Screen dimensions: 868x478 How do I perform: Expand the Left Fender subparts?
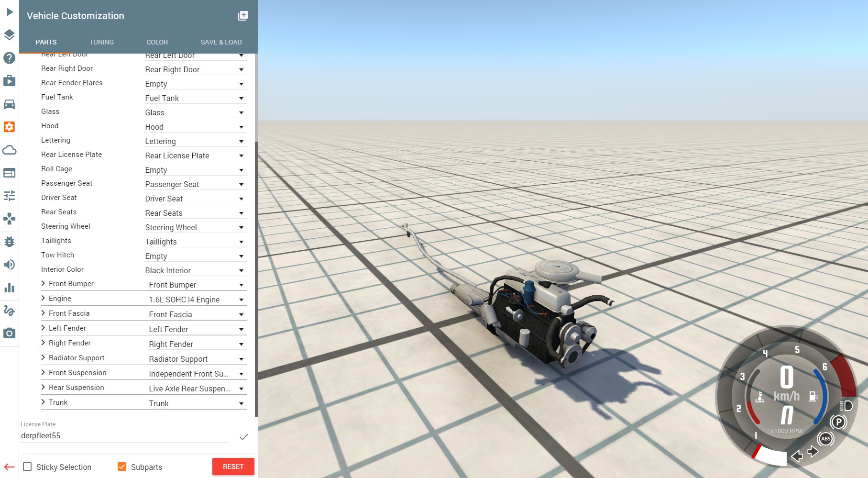44,328
